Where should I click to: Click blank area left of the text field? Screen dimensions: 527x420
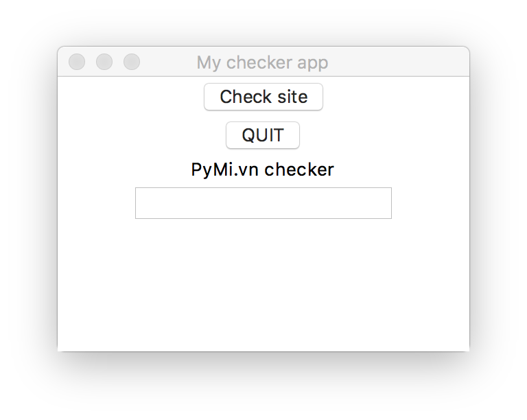96,203
